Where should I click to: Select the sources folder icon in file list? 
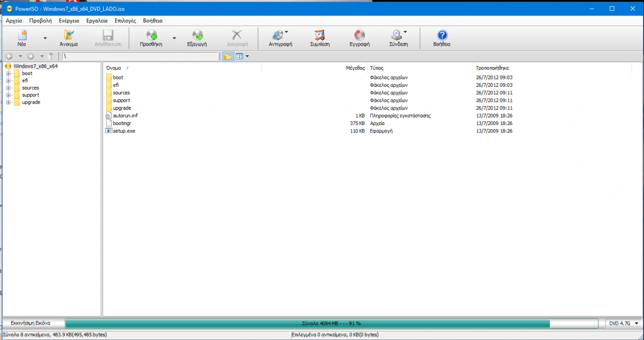pyautogui.click(x=109, y=93)
